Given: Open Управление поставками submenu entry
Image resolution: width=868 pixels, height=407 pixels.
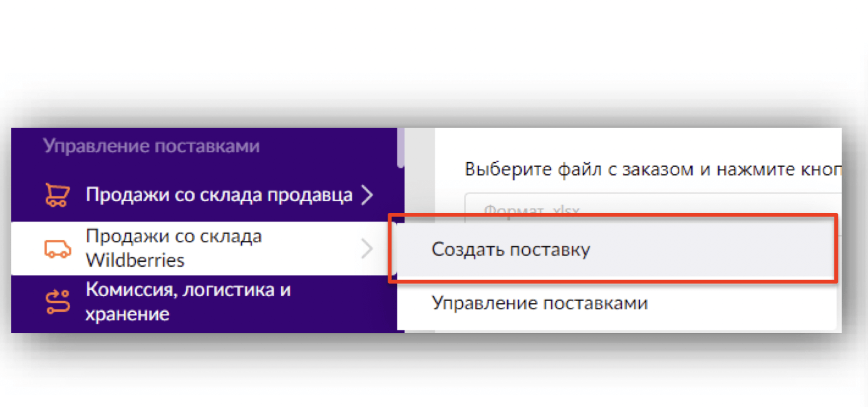Looking at the screenshot, I should coord(539,304).
